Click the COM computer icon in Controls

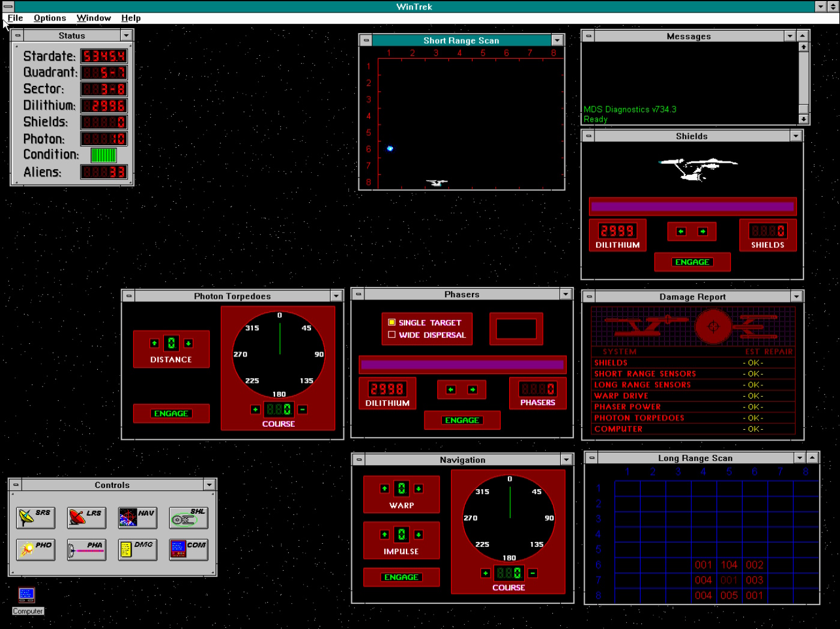pos(189,549)
